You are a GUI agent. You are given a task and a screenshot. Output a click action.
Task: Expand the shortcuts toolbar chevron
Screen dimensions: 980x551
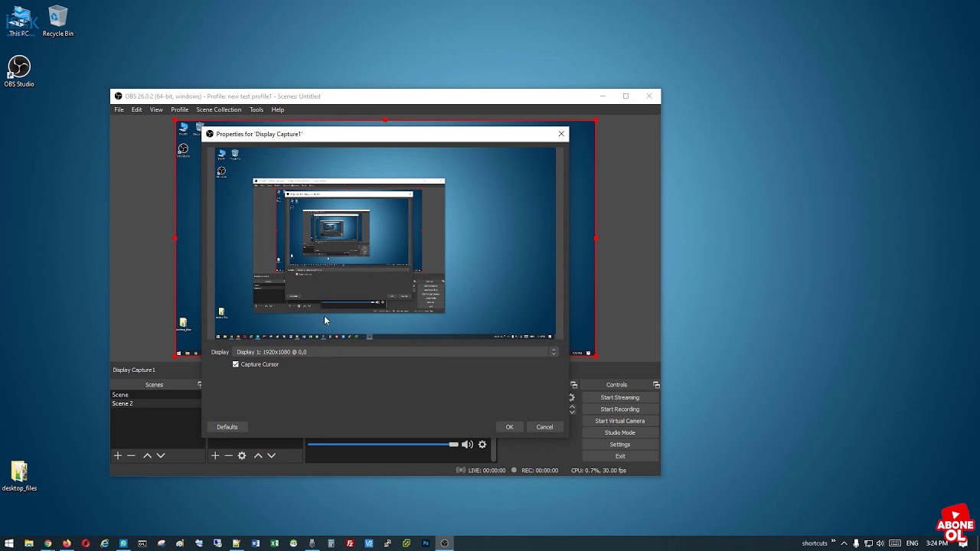[x=833, y=543]
